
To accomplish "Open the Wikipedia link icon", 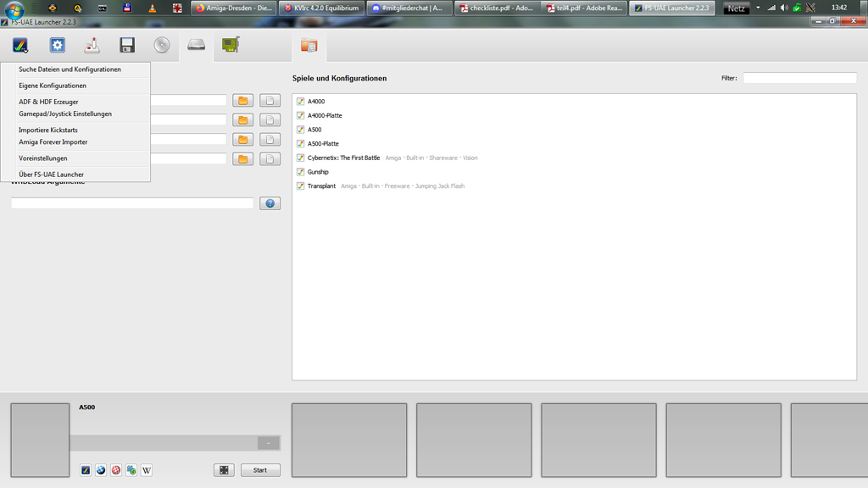I will [147, 470].
